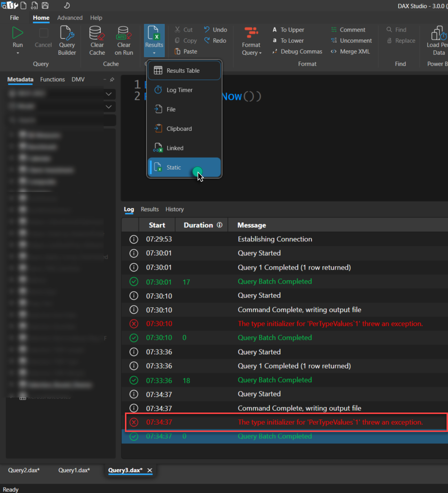Toggle Clear on Run
This screenshot has width=448, height=493.
[x=124, y=39]
